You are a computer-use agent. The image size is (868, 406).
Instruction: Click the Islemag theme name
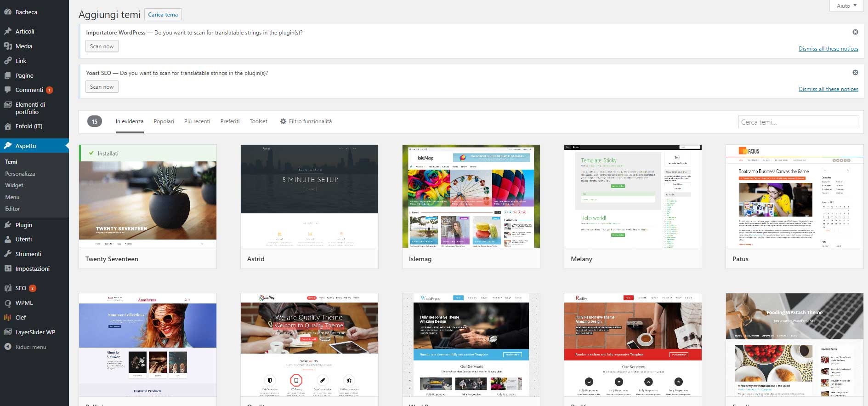pos(420,259)
